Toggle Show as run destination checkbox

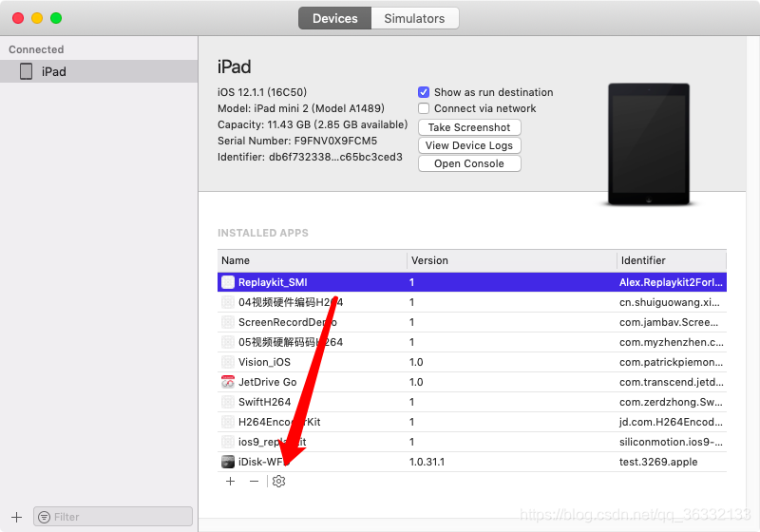pyautogui.click(x=424, y=92)
